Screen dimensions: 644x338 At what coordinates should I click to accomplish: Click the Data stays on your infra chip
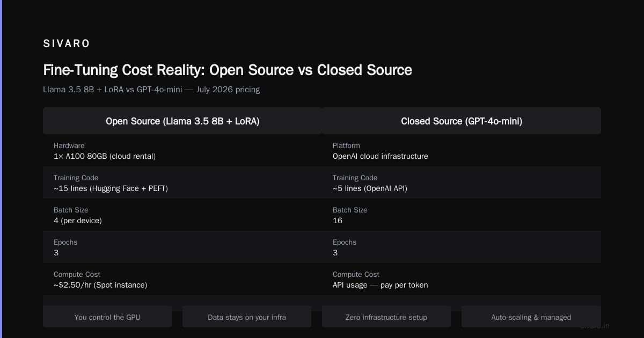(x=247, y=317)
